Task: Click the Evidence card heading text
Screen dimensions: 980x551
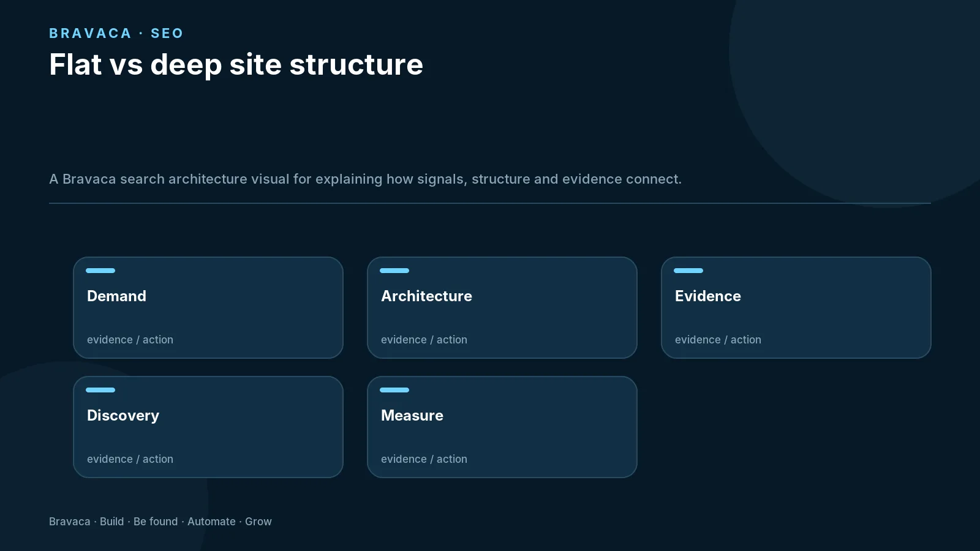Action: click(708, 296)
